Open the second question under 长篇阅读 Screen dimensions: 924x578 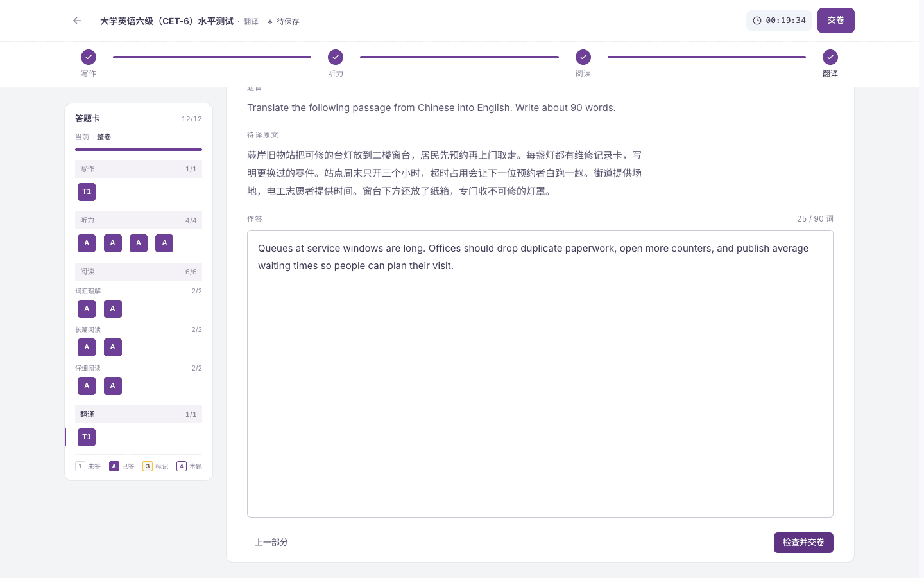tap(113, 347)
